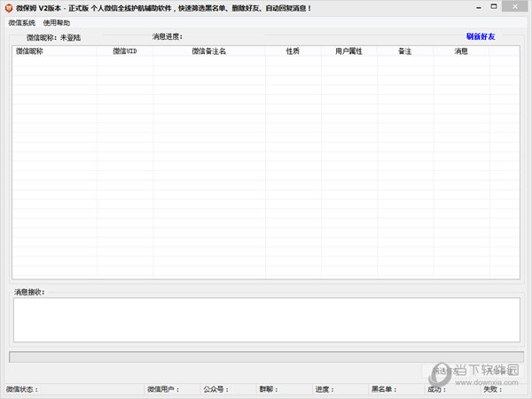Viewport: 532px width, 399px height.
Task: Click the app shield icon in title bar
Action: (9, 8)
